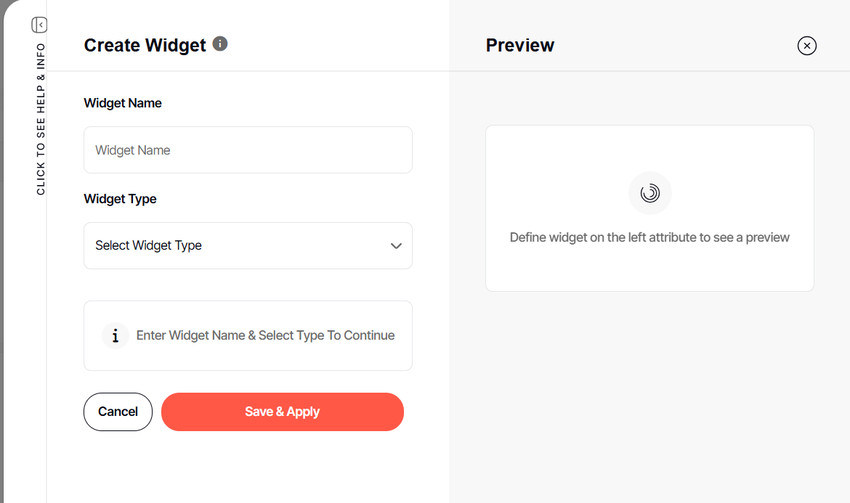Click the sidebar collapse arrow icon

point(40,25)
